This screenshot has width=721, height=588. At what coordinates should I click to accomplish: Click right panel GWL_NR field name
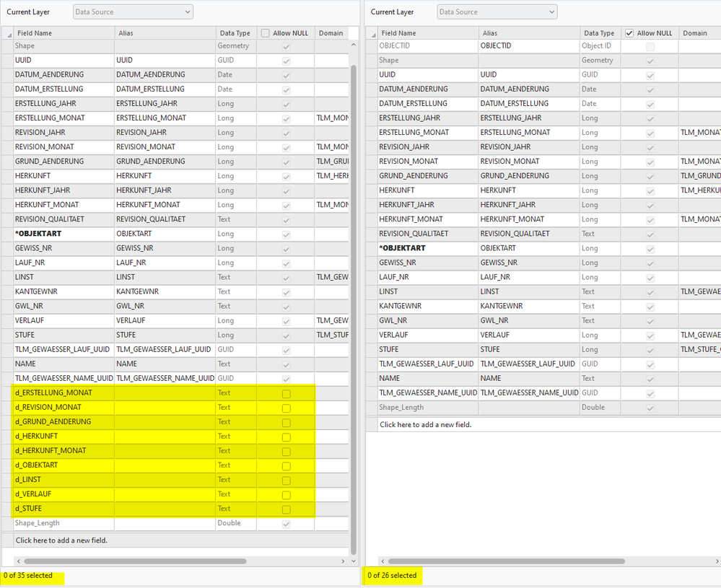coord(428,320)
